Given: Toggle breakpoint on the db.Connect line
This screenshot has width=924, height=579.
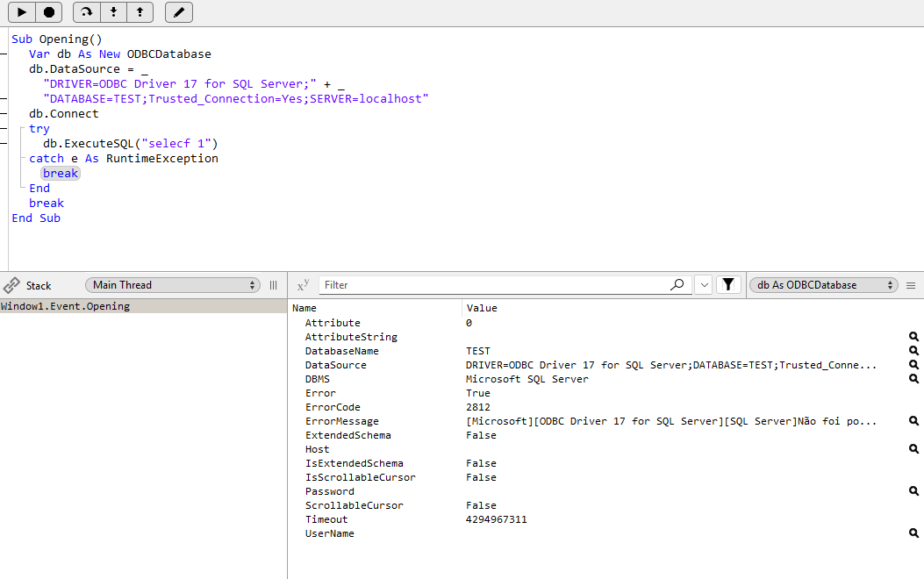Looking at the screenshot, I should [4, 114].
